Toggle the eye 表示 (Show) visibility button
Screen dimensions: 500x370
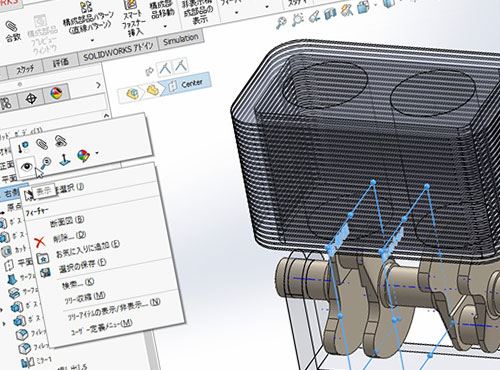tap(27, 166)
